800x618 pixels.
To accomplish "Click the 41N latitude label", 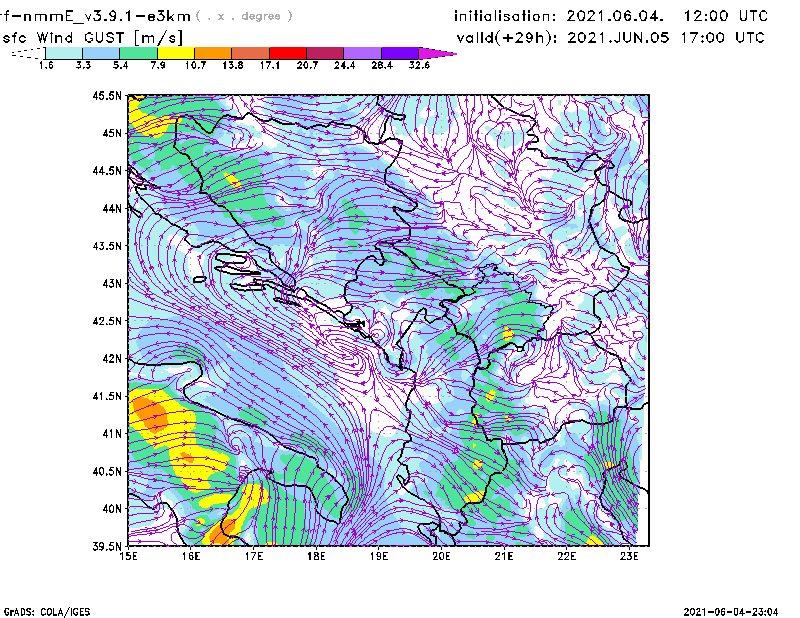I will tap(112, 434).
